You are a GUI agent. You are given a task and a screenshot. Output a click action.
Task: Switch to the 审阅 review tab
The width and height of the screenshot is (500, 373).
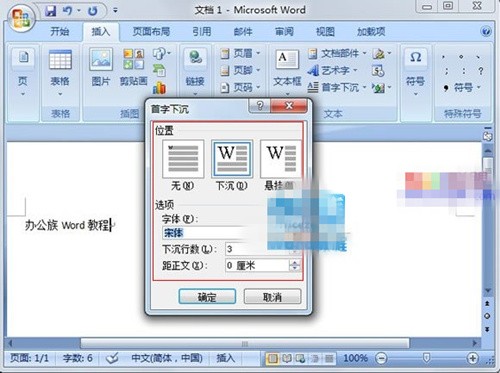(284, 32)
